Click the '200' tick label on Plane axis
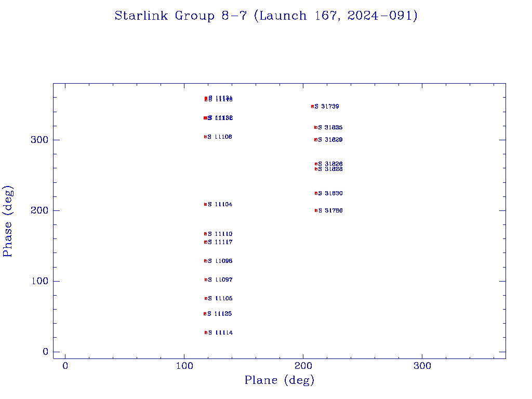 pyautogui.click(x=303, y=366)
